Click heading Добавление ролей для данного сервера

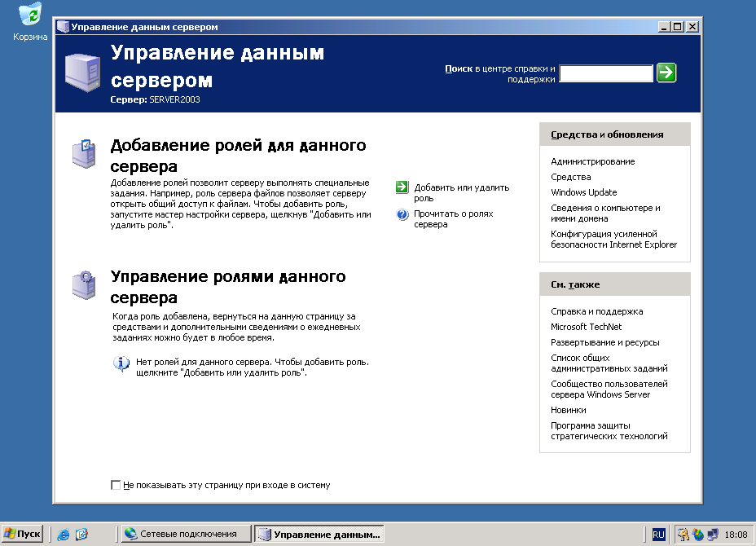[x=238, y=156]
